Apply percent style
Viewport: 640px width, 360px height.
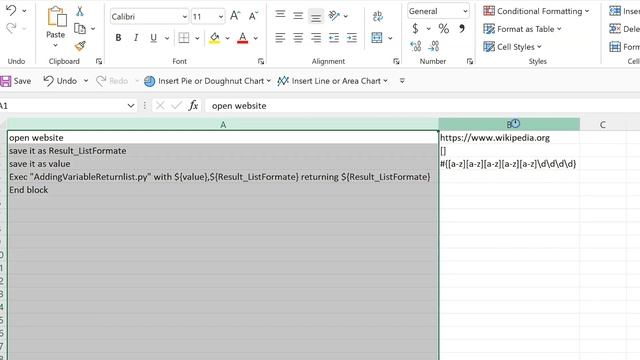444,29
